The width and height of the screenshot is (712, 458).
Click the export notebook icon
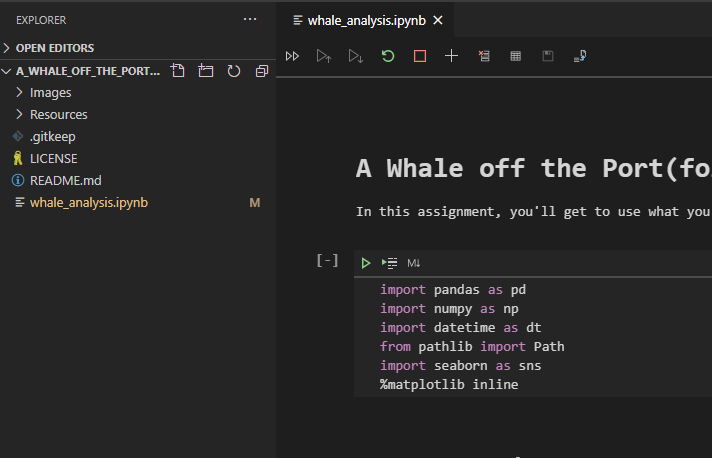pyautogui.click(x=580, y=56)
